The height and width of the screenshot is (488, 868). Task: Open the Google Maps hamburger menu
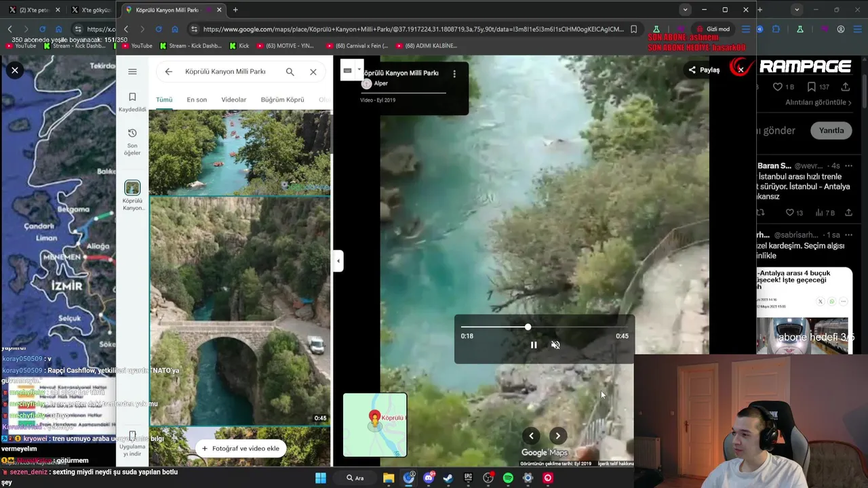132,71
